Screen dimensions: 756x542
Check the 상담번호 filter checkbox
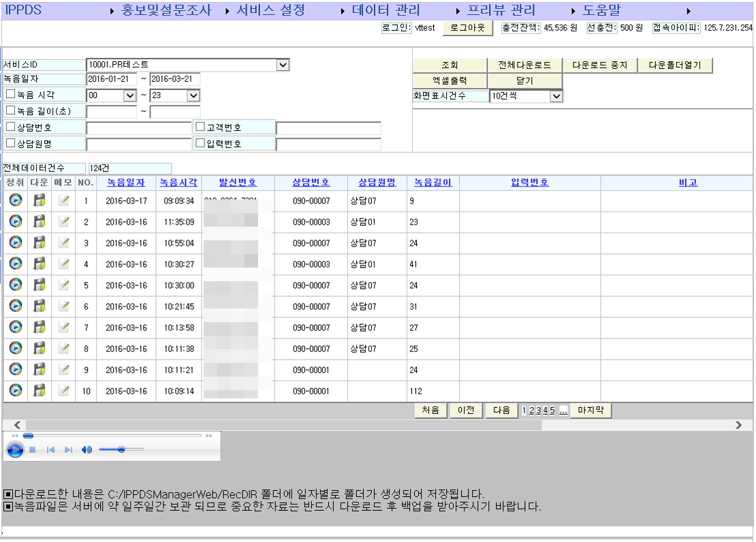tap(10, 127)
